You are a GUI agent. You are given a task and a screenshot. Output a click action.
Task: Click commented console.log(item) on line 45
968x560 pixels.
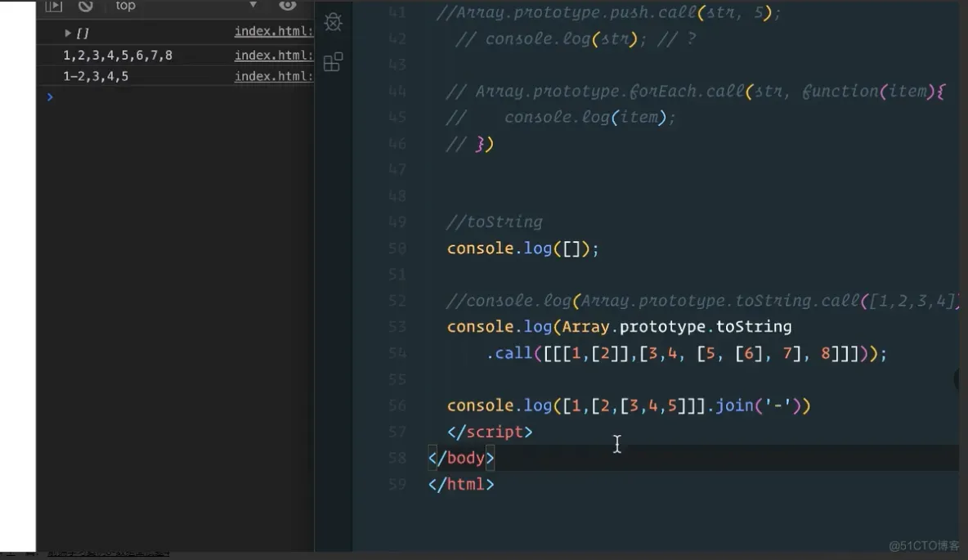(561, 117)
